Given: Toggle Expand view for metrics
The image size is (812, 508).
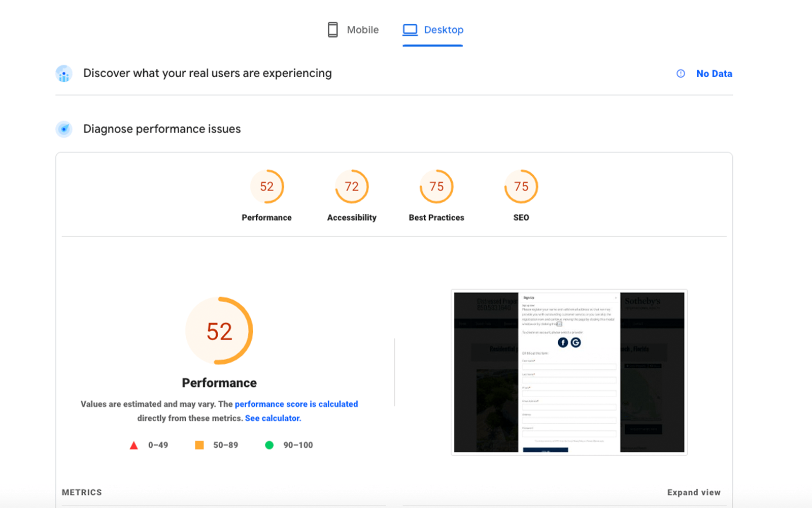Looking at the screenshot, I should click(x=694, y=492).
